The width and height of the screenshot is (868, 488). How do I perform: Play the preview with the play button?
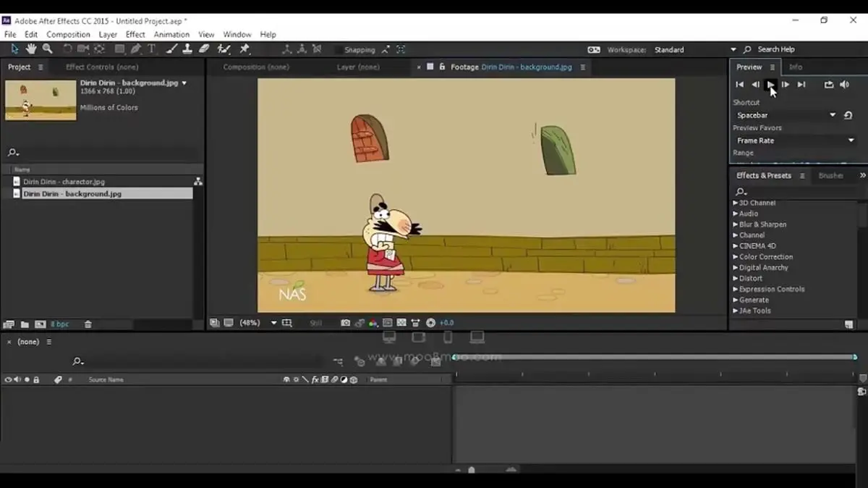(770, 85)
